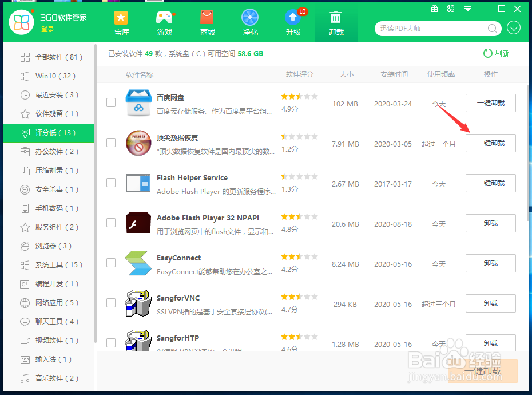Click the 系统工具 category icon
The image size is (532, 395).
25,265
